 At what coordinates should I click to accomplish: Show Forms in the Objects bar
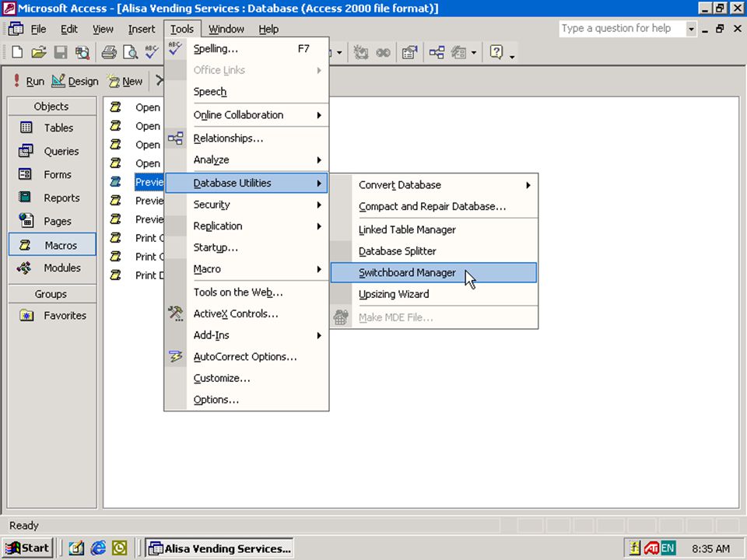[52, 174]
